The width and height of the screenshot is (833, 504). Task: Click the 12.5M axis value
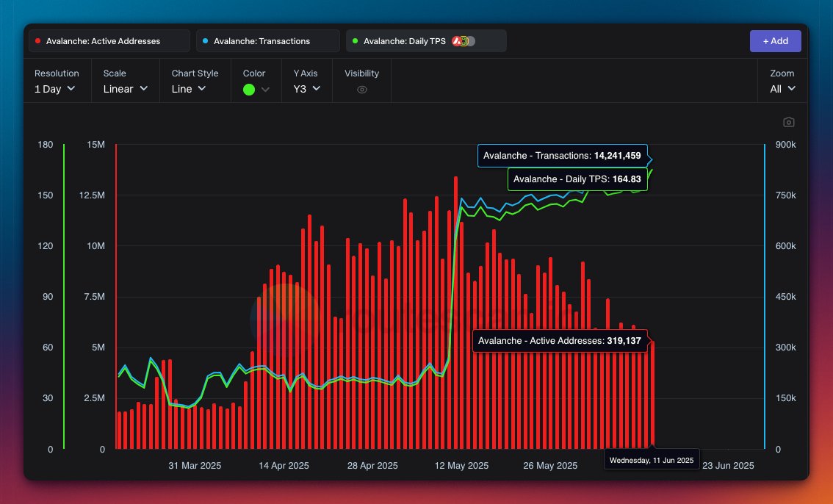92,195
